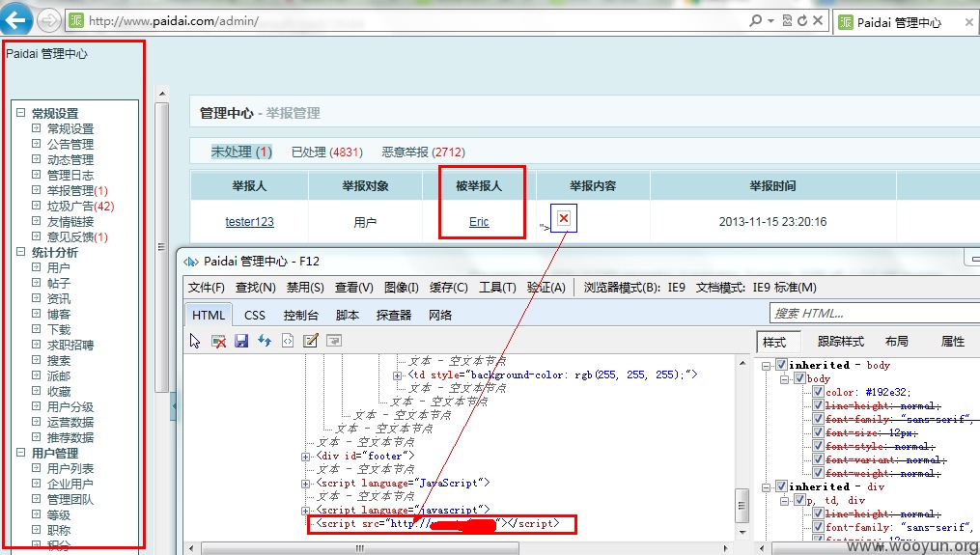Click the green Paidai favicon in address bar

click(75, 20)
